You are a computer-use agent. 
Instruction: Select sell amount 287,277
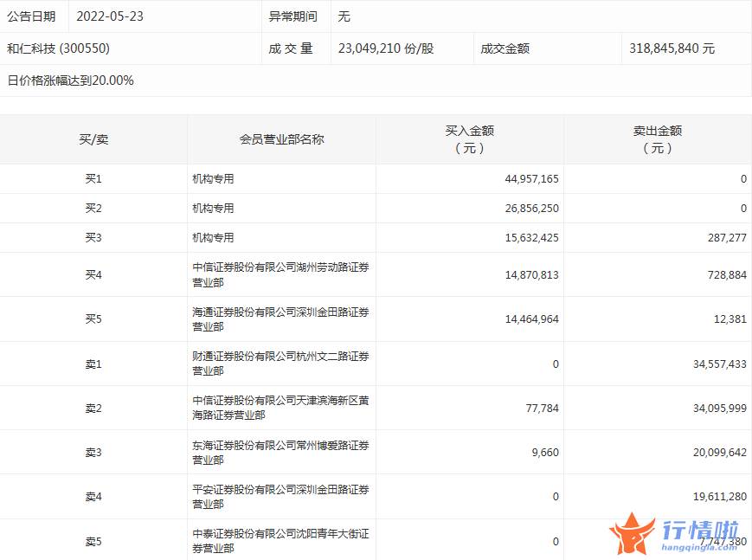[x=727, y=237]
